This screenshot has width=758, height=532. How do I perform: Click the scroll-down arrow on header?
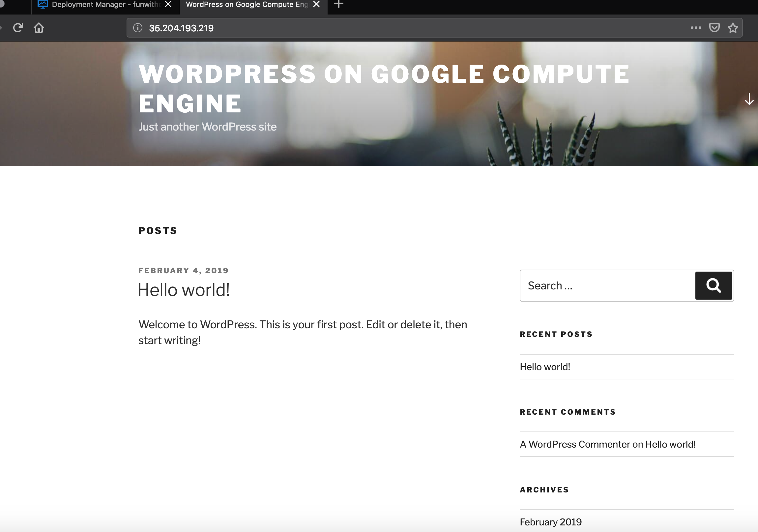(x=749, y=99)
